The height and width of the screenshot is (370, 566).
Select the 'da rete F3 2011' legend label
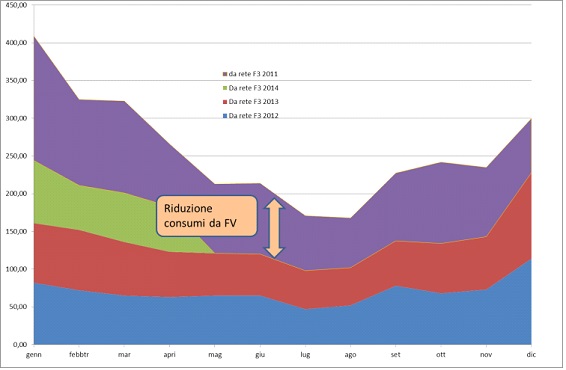[x=253, y=74]
